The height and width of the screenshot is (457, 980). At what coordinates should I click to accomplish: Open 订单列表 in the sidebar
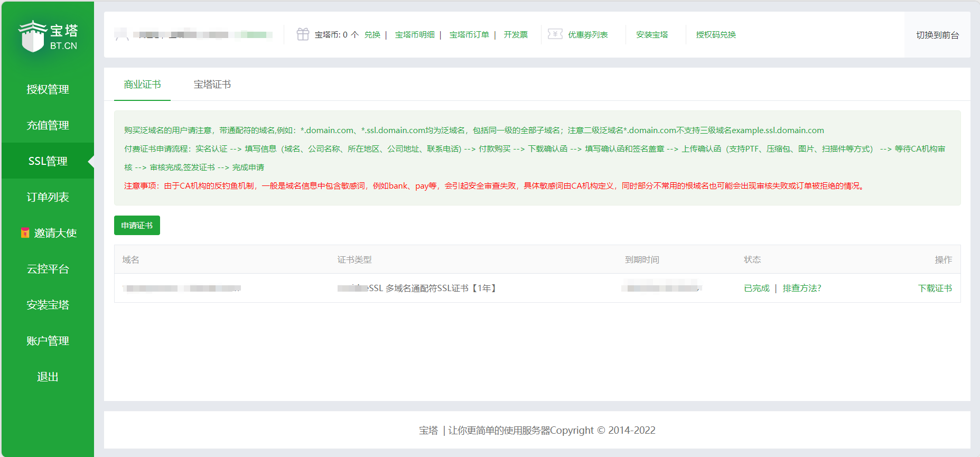click(x=48, y=197)
